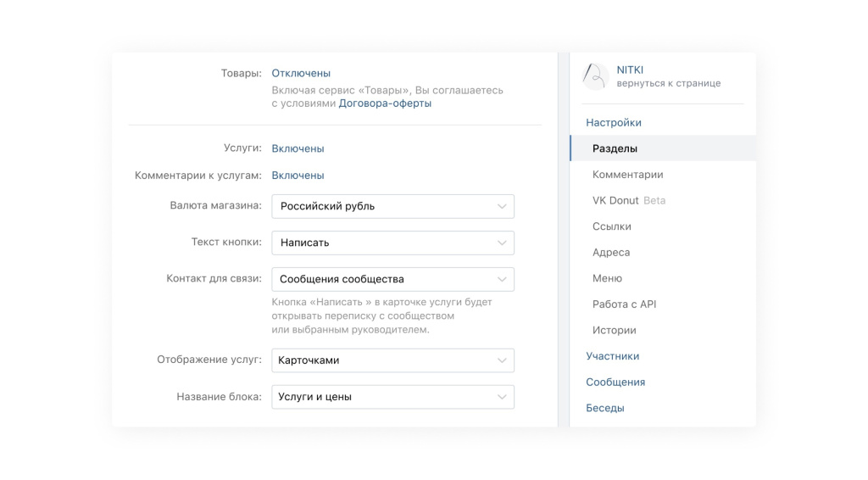Open the Договора-оферты link
868x480 pixels.
385,103
